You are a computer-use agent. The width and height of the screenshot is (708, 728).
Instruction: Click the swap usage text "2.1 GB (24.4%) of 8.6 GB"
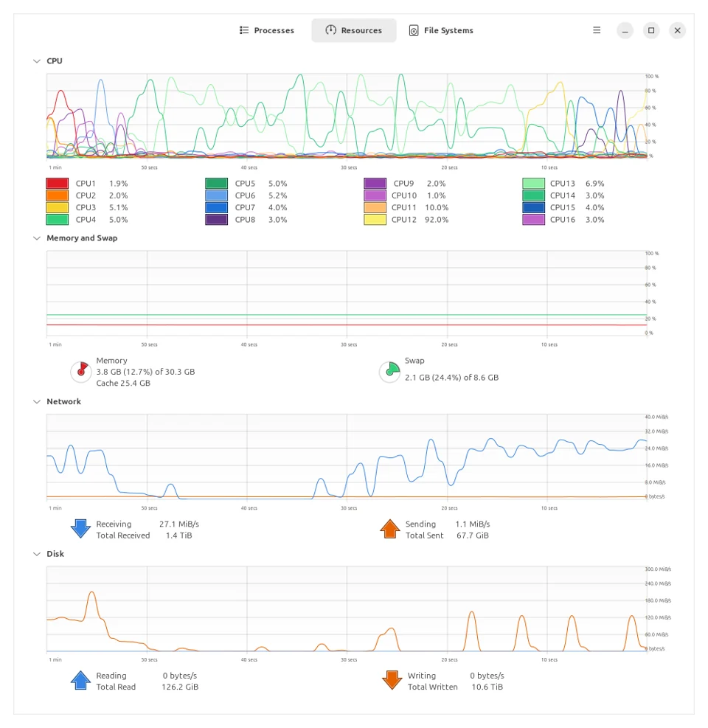(x=452, y=378)
